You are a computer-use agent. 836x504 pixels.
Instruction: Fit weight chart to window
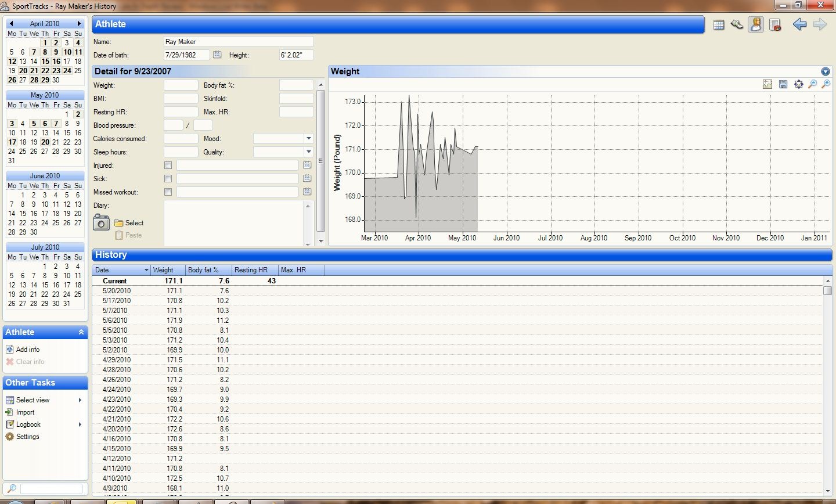point(799,84)
